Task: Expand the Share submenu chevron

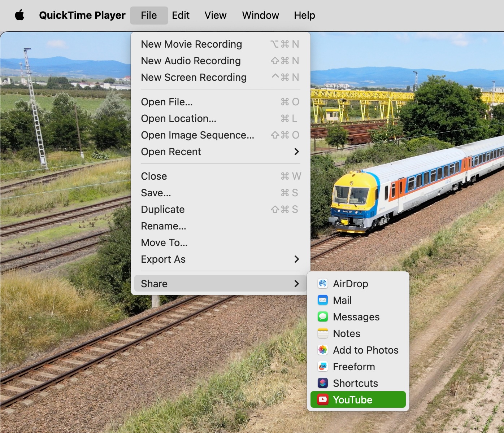Action: coord(297,284)
